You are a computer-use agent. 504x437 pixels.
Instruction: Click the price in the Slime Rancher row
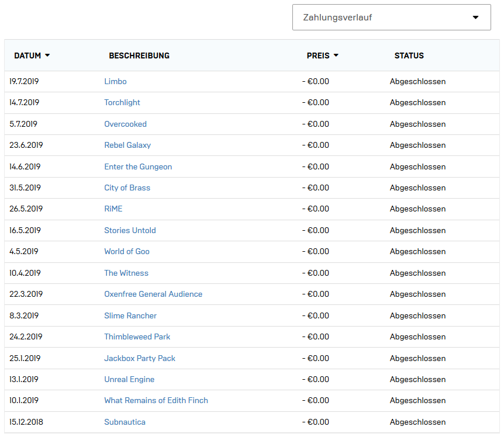316,316
